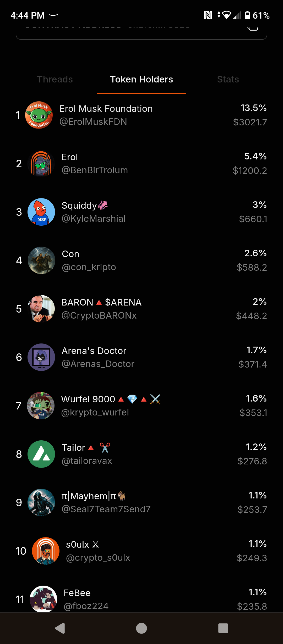Tap the Arena's Doctor purple avatar
Image resolution: width=283 pixels, height=644 pixels.
coord(41,357)
